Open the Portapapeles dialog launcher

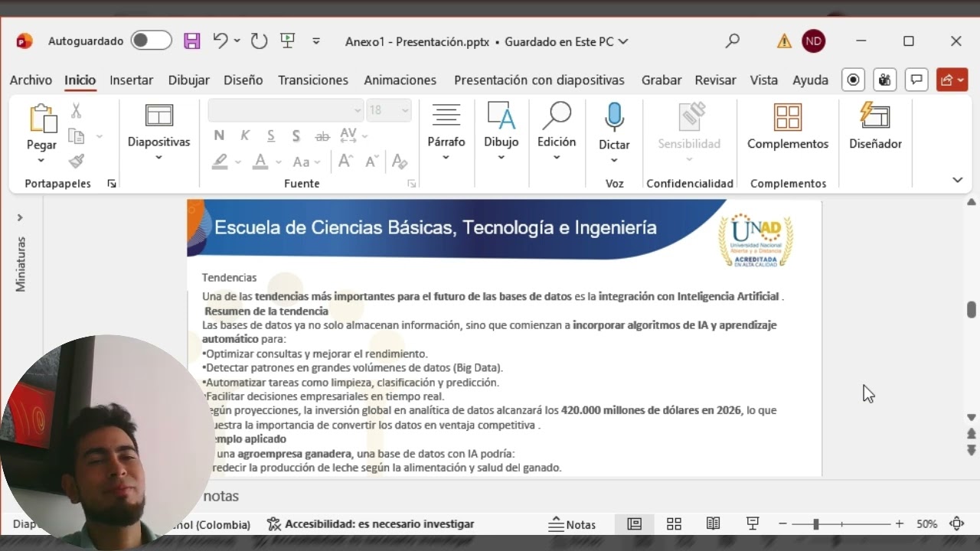click(x=112, y=184)
